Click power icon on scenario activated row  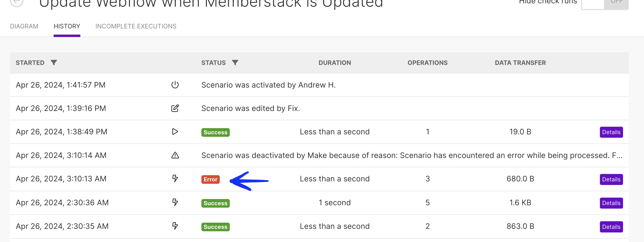coord(175,85)
